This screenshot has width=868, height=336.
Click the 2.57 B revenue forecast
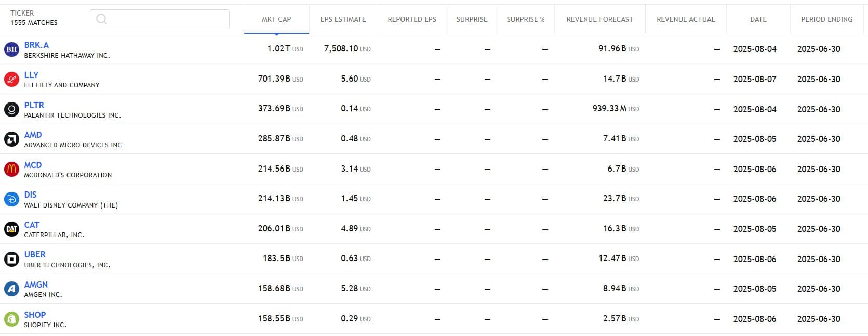pos(621,318)
